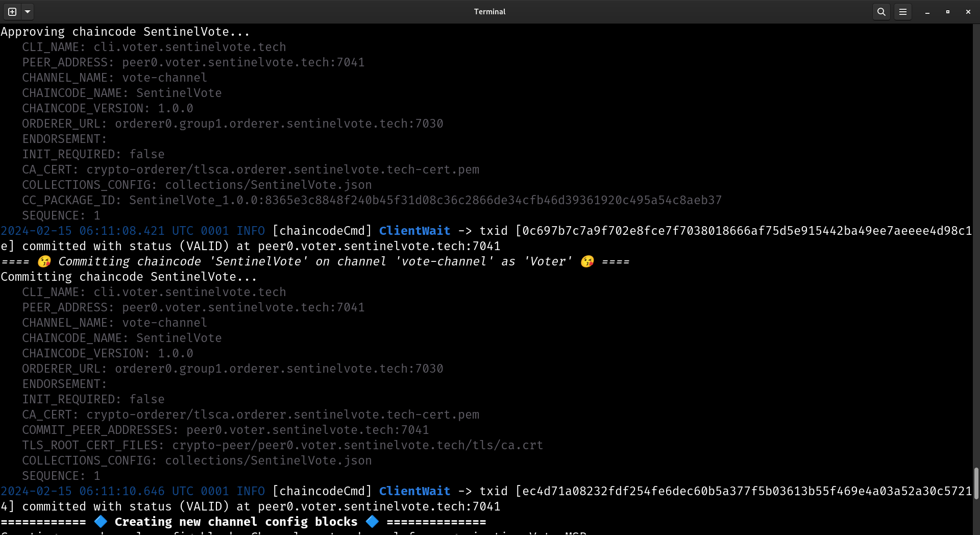Click second COLLECTIONS_CONFIG line
980x535 pixels.
pyautogui.click(x=197, y=460)
